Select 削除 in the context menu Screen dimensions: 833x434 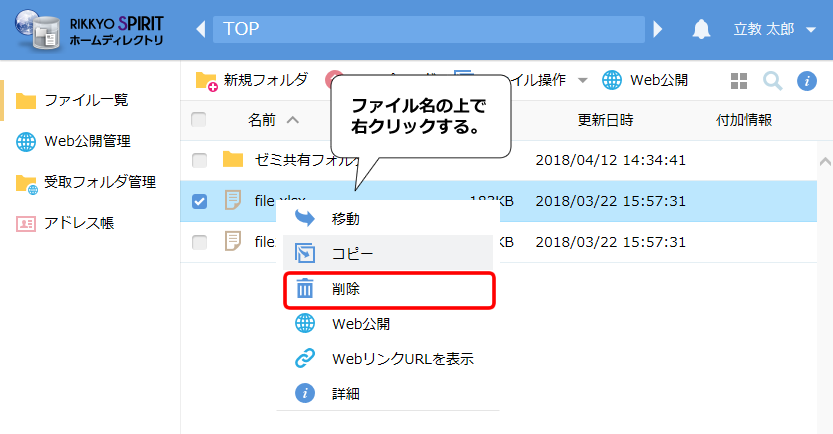(389, 290)
